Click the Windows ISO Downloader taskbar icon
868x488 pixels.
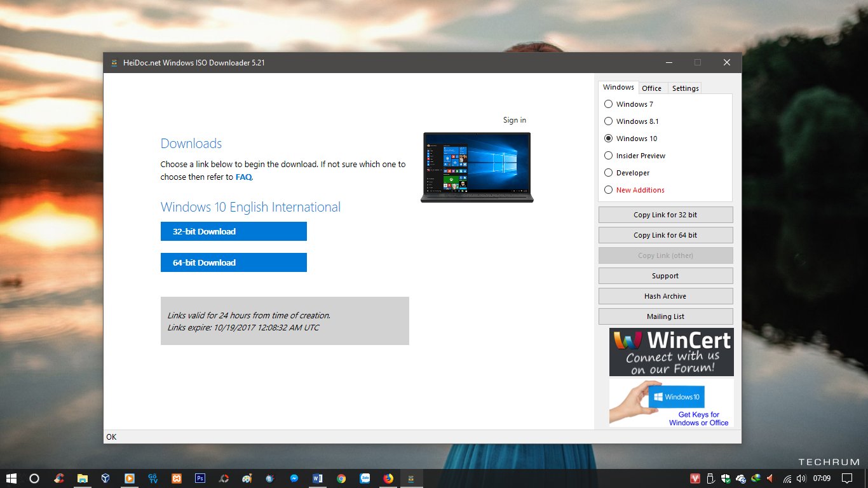tap(411, 478)
